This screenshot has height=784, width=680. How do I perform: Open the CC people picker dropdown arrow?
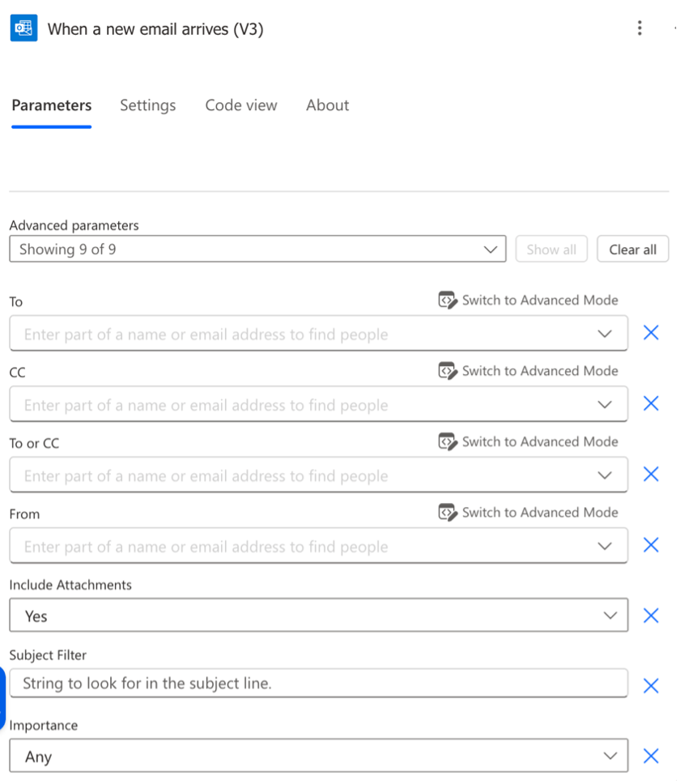[604, 403]
